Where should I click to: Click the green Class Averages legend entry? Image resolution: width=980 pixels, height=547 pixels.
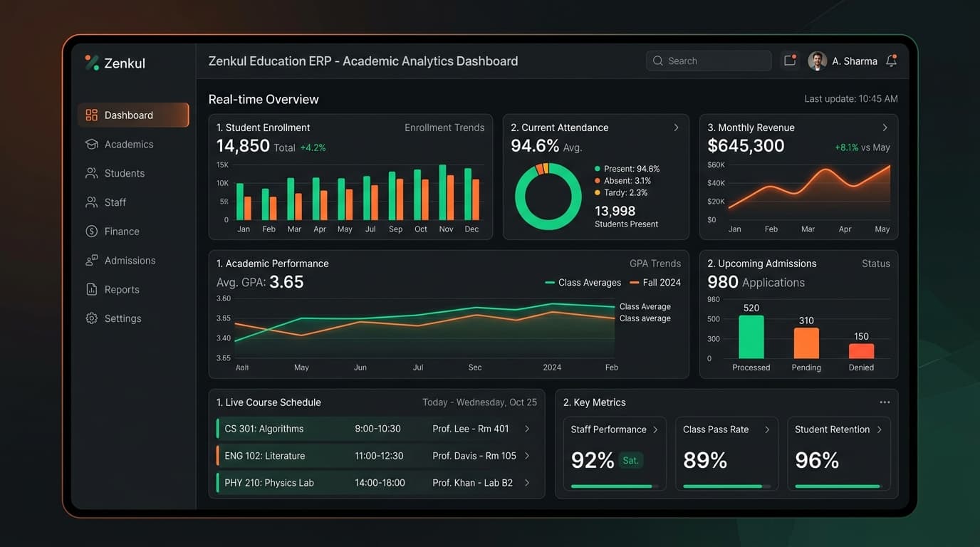tap(583, 283)
